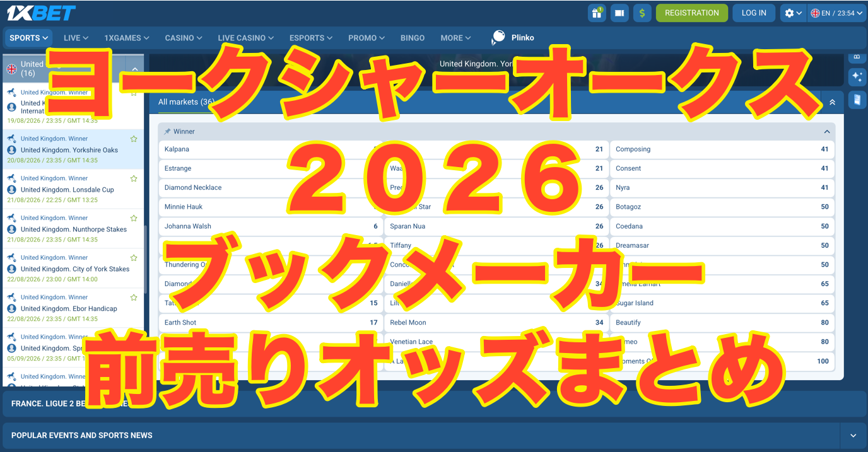
Task: Bet on Earth Shot at odds 17
Action: click(x=271, y=322)
